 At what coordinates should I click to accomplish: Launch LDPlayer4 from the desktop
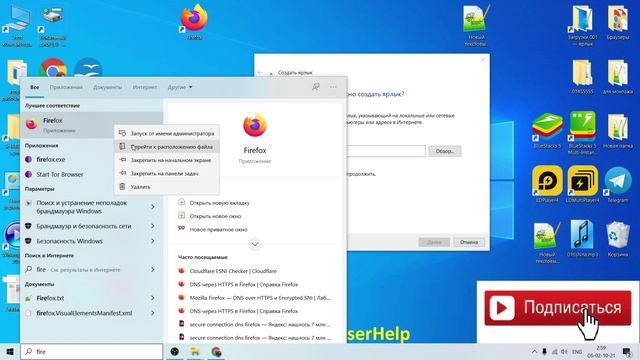(547, 184)
